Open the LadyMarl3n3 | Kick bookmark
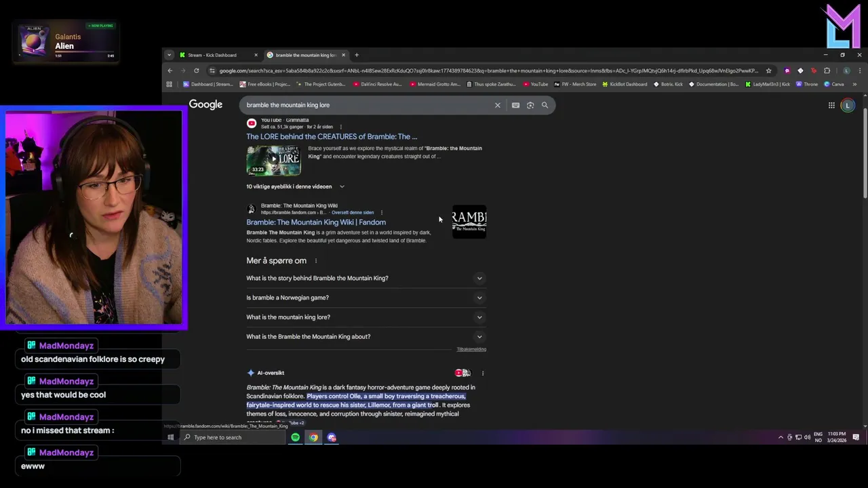 [768, 84]
